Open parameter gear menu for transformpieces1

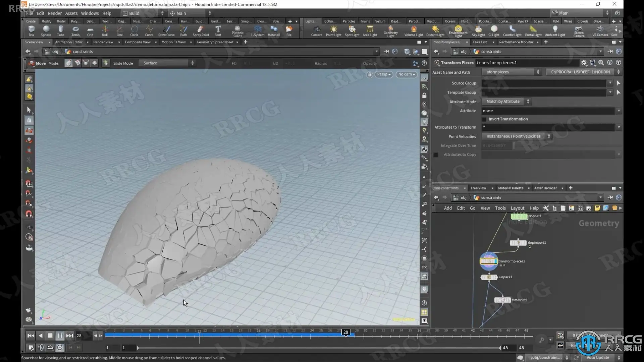pyautogui.click(x=584, y=63)
